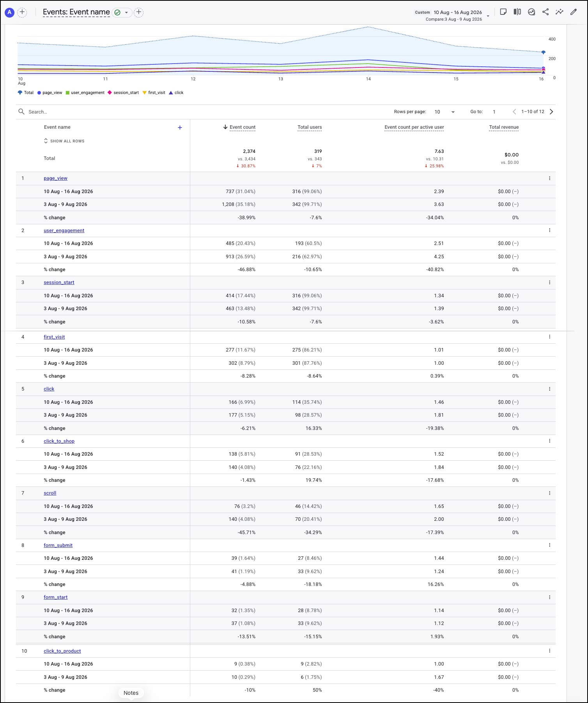Go to the next page of table rows
This screenshot has width=588, height=703.
pos(551,112)
